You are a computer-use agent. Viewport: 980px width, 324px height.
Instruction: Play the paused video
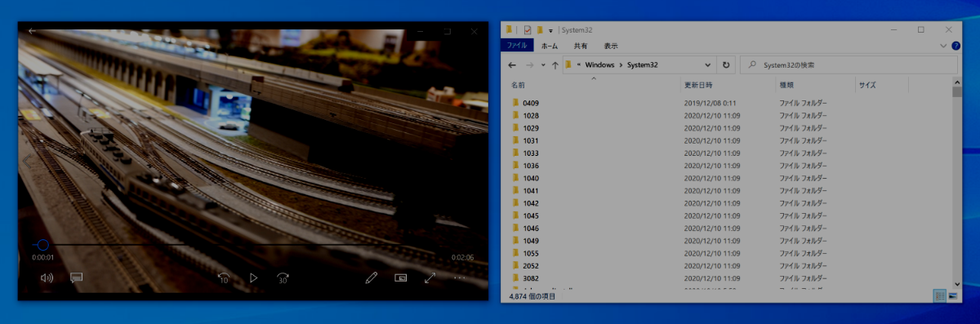[x=253, y=277]
